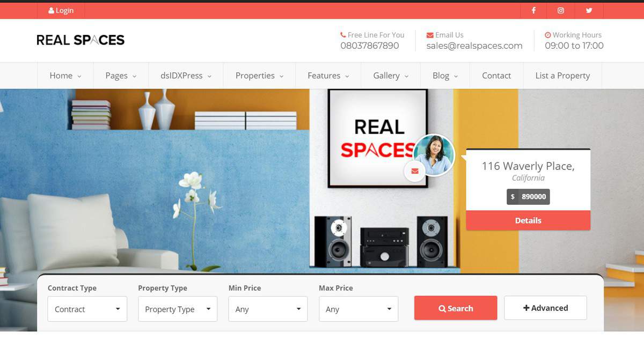Expand the Properties navigation dropdown
The height and width of the screenshot is (341, 644).
259,76
